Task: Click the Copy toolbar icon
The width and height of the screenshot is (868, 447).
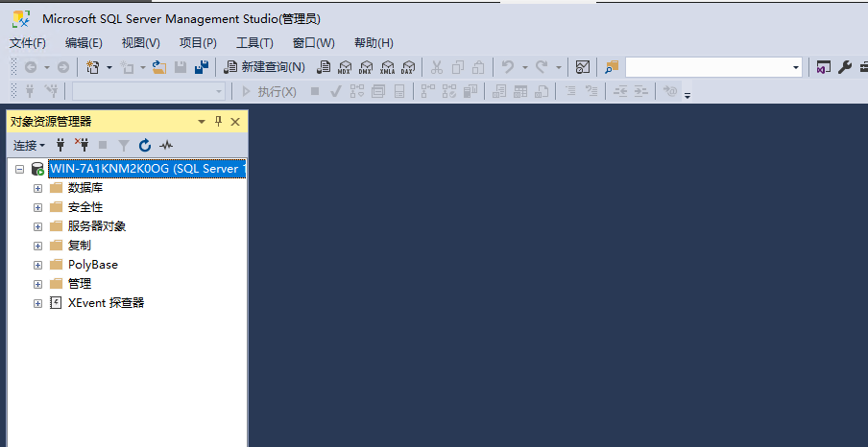Action: coord(458,67)
